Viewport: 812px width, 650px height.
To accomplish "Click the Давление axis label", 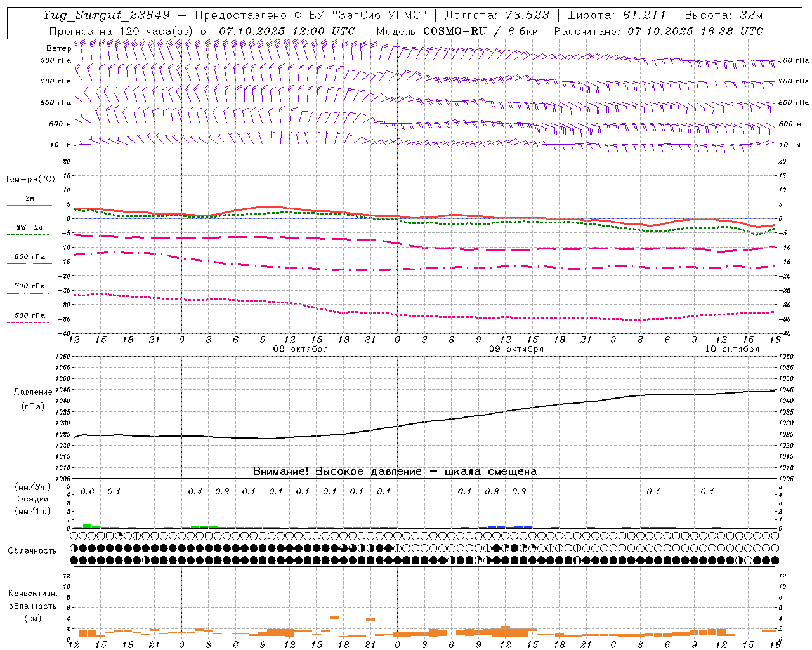I will coord(33,392).
